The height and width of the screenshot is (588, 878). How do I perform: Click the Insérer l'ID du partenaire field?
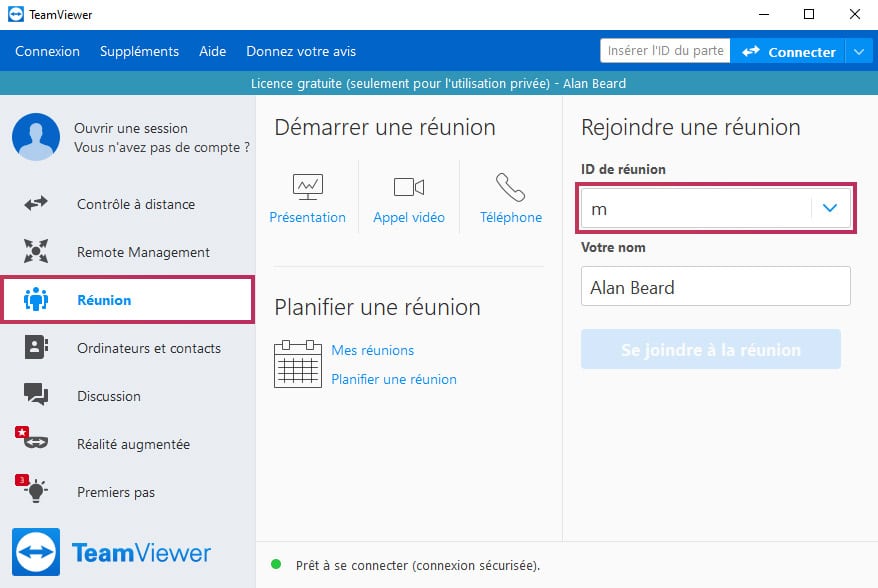pos(665,51)
